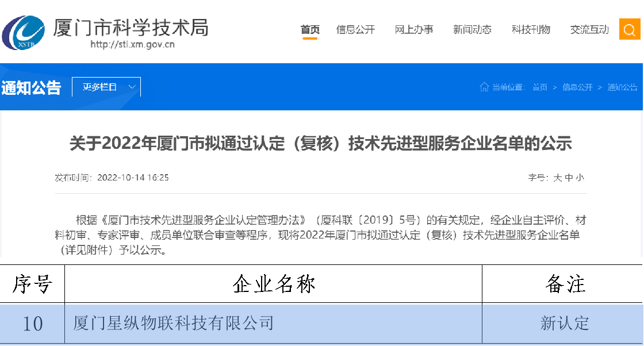644x346 pixels.
Task: Click the sti.xm.gov.cn URL text
Action: 133,45
